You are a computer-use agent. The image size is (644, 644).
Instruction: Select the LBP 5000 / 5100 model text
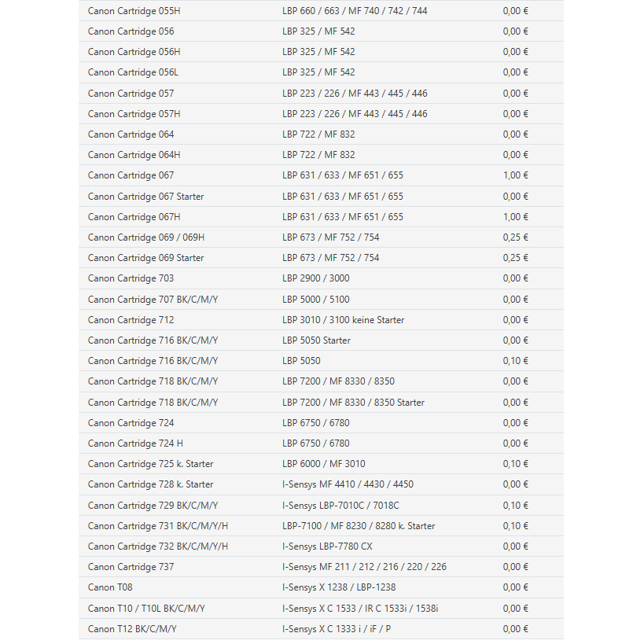pyautogui.click(x=315, y=300)
